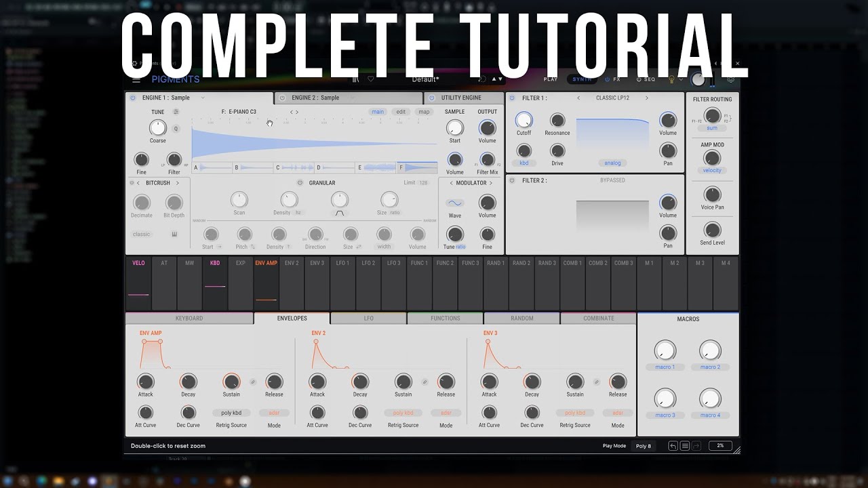Select previous Filter 1 type with left chevron
The height and width of the screenshot is (488, 868).
578,98
